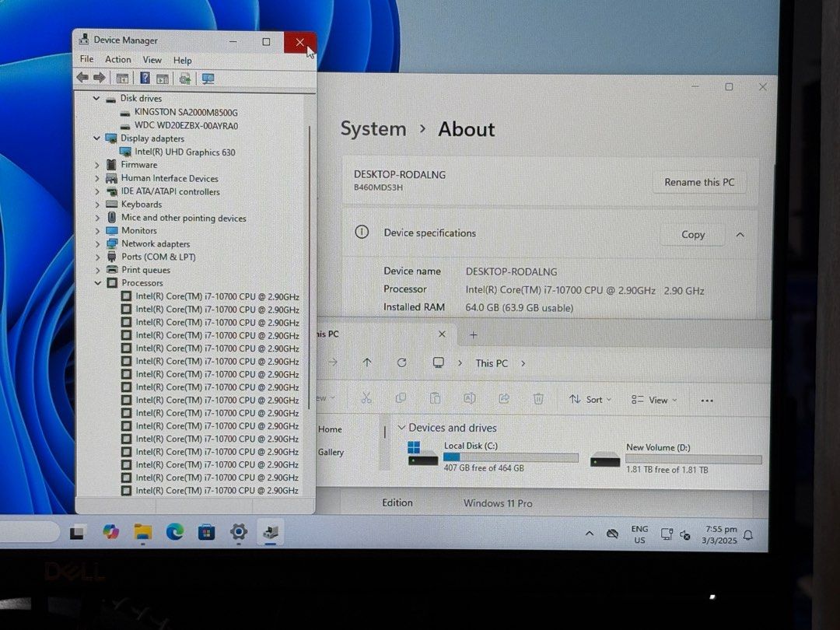Expand Network adapters in Device Manager

[96, 243]
